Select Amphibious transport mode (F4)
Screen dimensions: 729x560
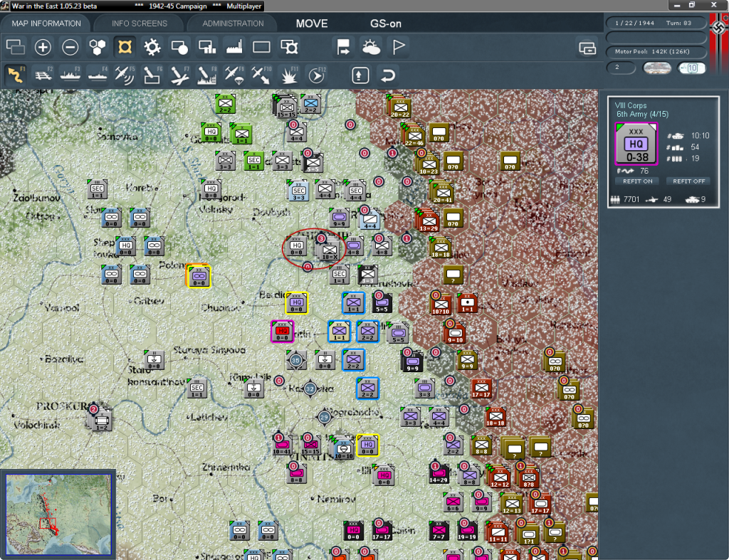click(97, 75)
